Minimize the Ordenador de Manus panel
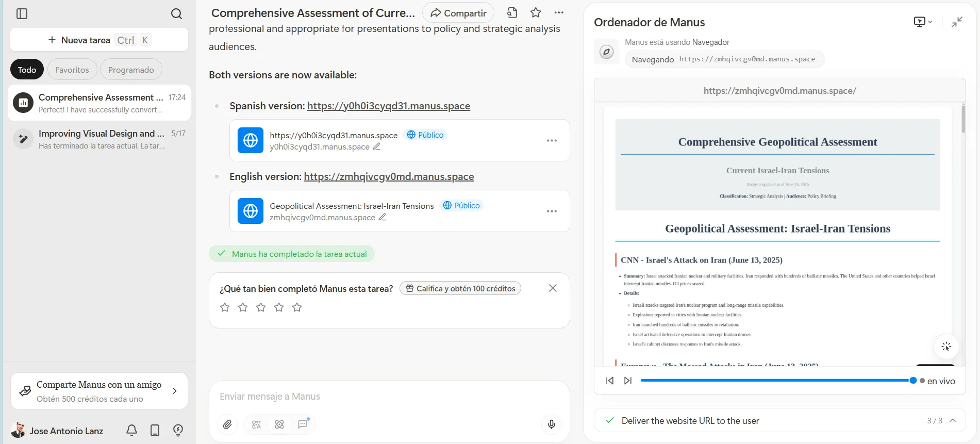The image size is (980, 444). [x=957, y=22]
